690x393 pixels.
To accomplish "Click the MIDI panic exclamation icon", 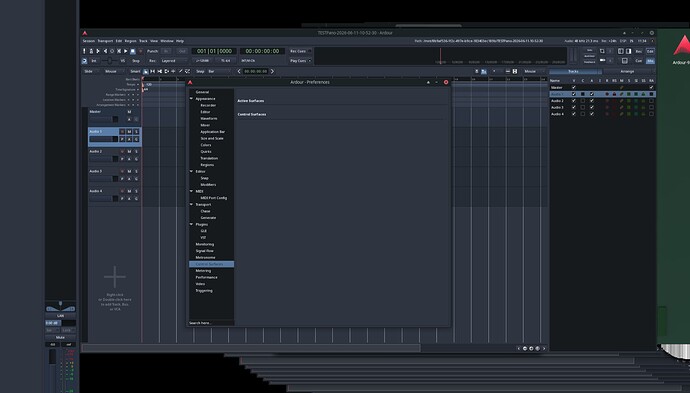I will (x=84, y=51).
